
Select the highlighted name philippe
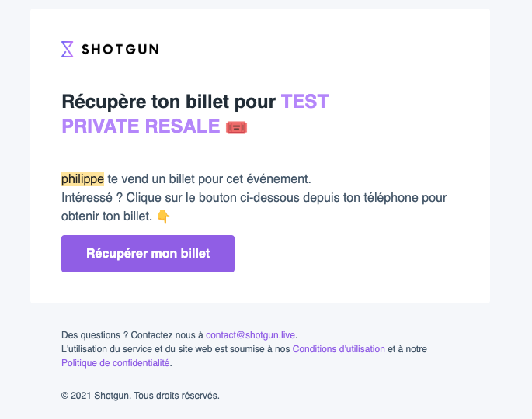(x=82, y=179)
